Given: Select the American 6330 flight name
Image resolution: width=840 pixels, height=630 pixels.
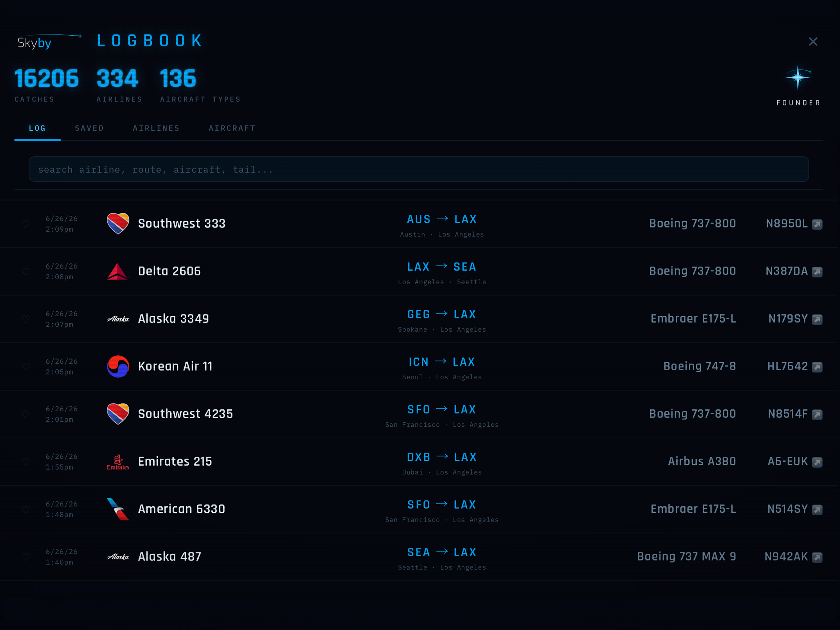Looking at the screenshot, I should tap(181, 509).
